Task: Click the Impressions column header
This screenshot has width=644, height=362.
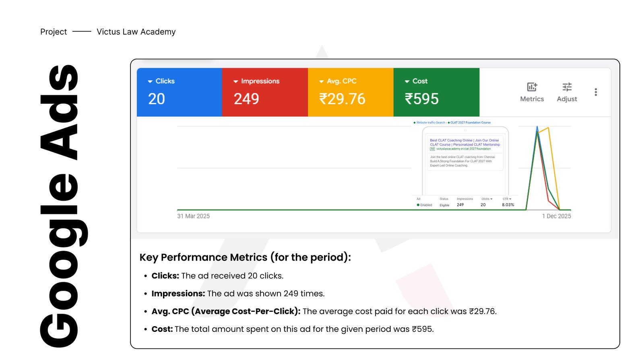Action: click(x=465, y=199)
